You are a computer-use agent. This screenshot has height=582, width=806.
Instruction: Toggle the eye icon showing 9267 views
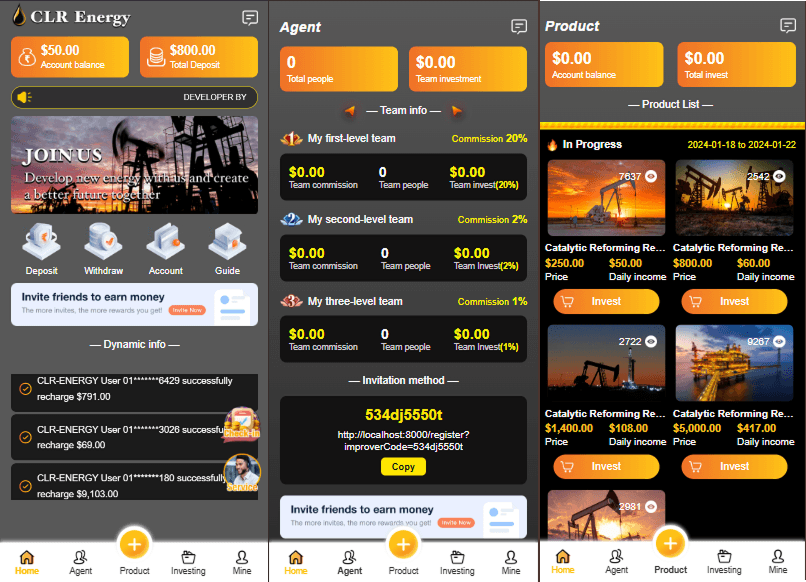779,342
